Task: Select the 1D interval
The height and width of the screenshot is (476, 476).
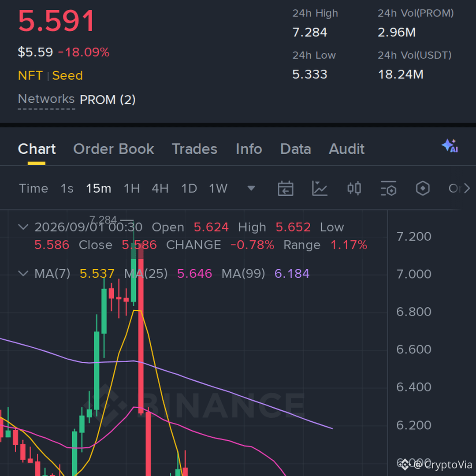Action: 189,189
